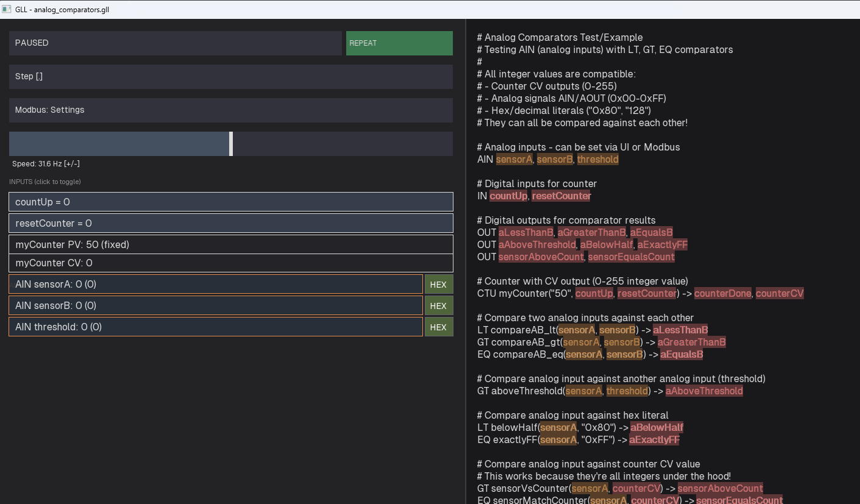Image resolution: width=860 pixels, height=504 pixels.
Task: Click highlighted aLessThanB in first OUT line
Action: pos(525,233)
